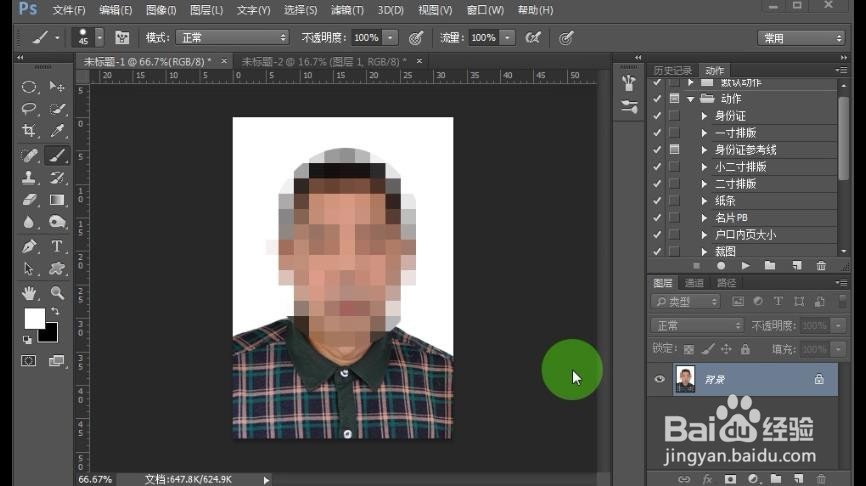Change the screen mode
866x486 pixels.
56,361
